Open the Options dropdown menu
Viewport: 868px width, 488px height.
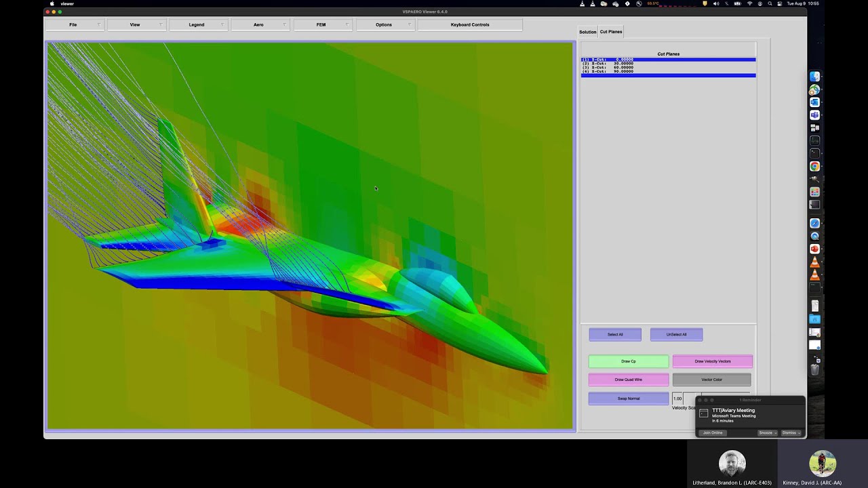384,24
